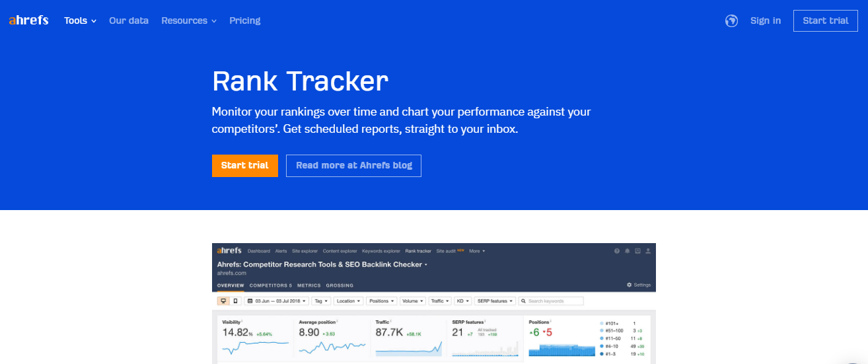This screenshot has height=364, width=868.
Task: Click the SERP features 21 value
Action: tap(457, 332)
